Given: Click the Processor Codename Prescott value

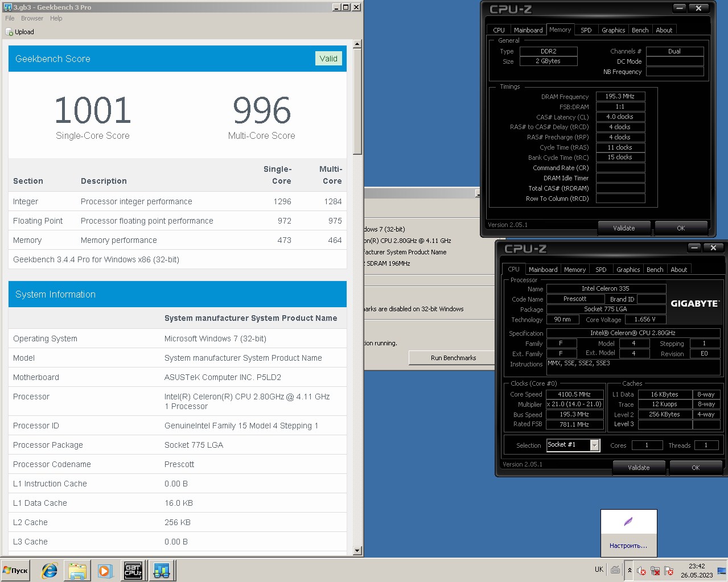Looking at the screenshot, I should pyautogui.click(x=179, y=464).
